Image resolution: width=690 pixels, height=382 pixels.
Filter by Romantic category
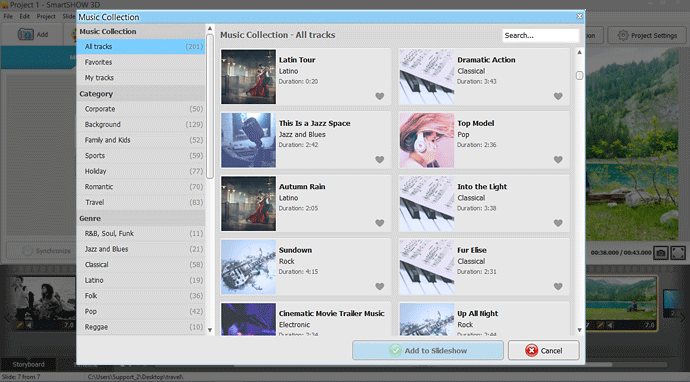141,187
